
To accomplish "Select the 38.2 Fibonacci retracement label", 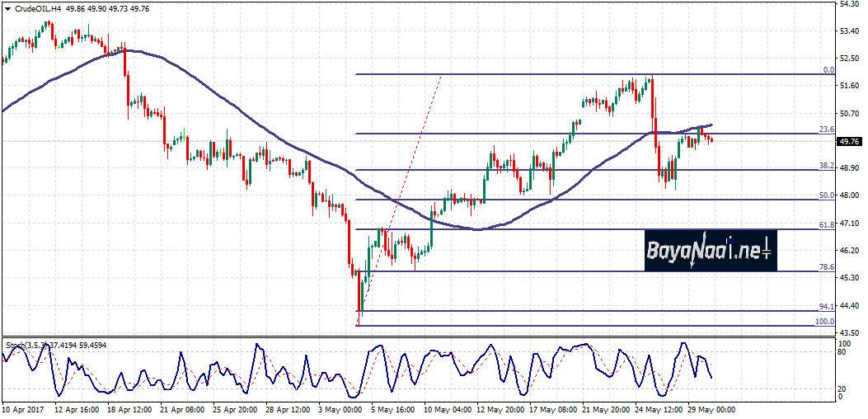I will (826, 166).
